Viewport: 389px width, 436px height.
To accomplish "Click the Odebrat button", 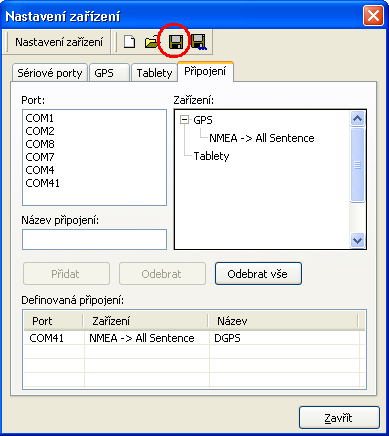I will tap(162, 274).
